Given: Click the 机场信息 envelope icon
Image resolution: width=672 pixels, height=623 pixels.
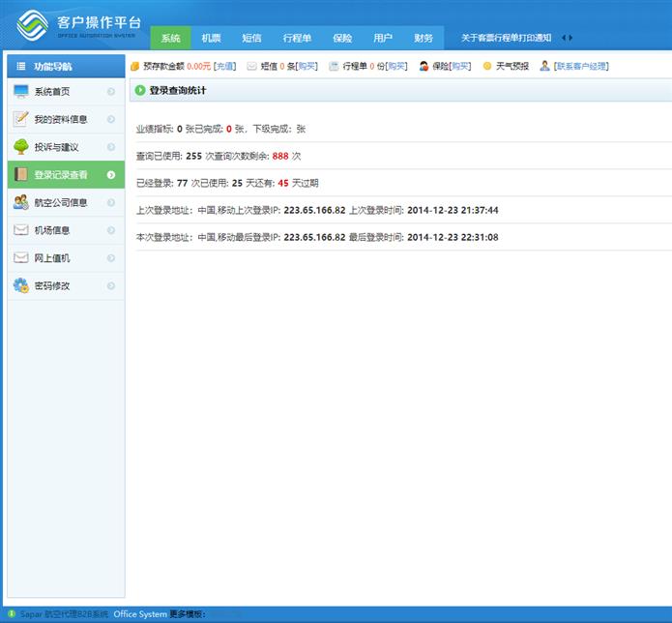Looking at the screenshot, I should (x=20, y=230).
